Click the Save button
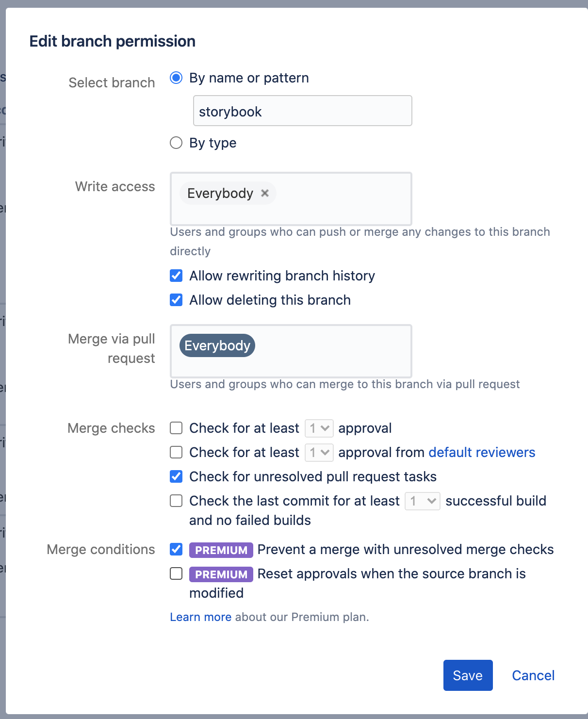588x719 pixels. click(468, 675)
